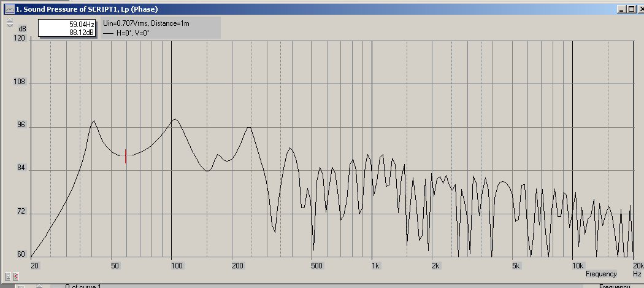Minimize the Sound Pressure window
This screenshot has height=288, width=644.
622,9
